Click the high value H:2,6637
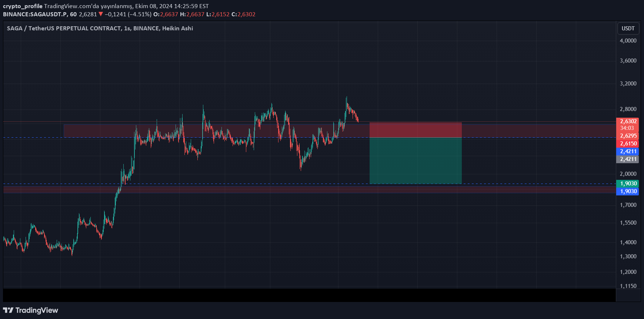Viewport: 644px width, 319px height. point(192,14)
